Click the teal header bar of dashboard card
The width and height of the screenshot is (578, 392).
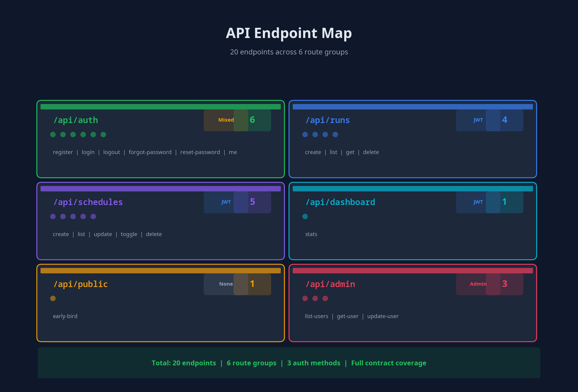pyautogui.click(x=413, y=189)
